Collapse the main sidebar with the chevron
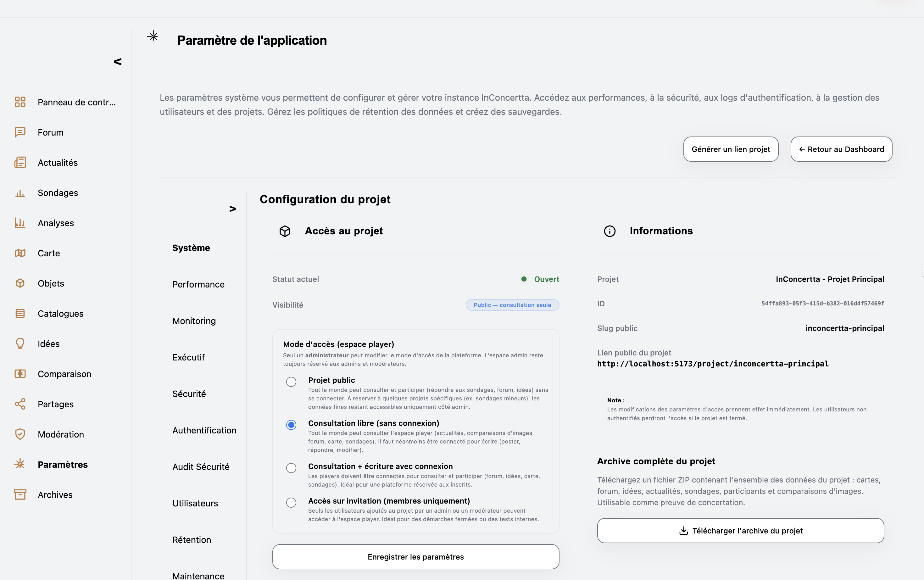The image size is (924, 580). coord(117,61)
